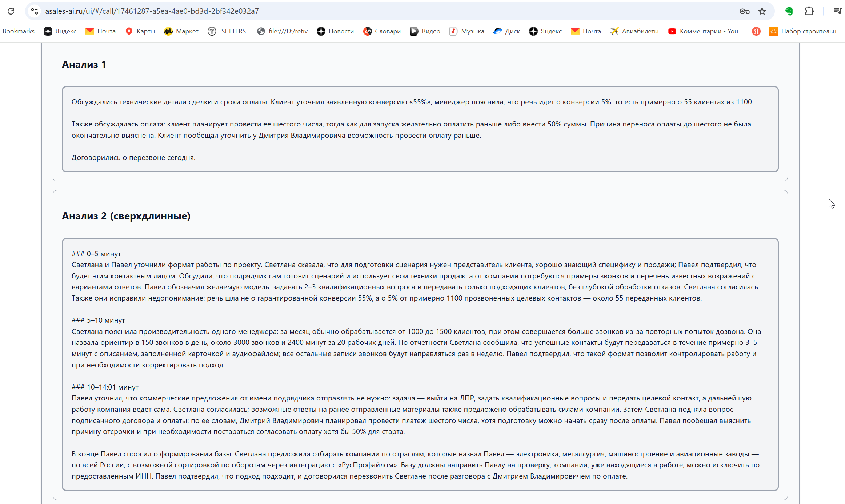Open the Маркет bookmark
845x504 pixels.
[181, 31]
